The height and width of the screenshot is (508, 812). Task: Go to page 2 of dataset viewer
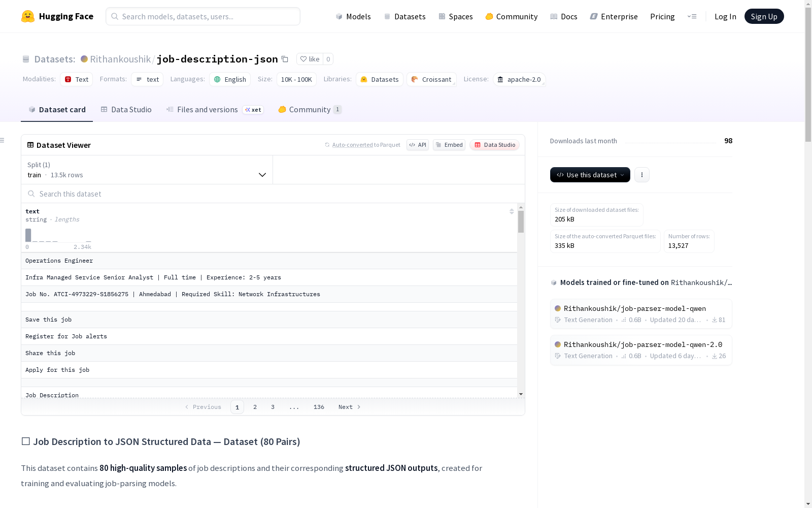coord(255,407)
